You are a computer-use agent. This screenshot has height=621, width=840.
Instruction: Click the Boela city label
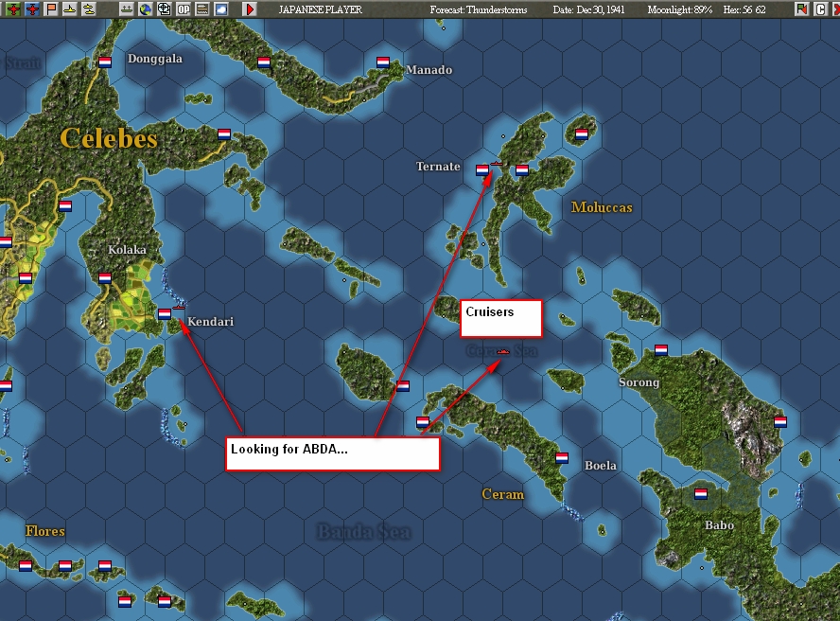[601, 465]
